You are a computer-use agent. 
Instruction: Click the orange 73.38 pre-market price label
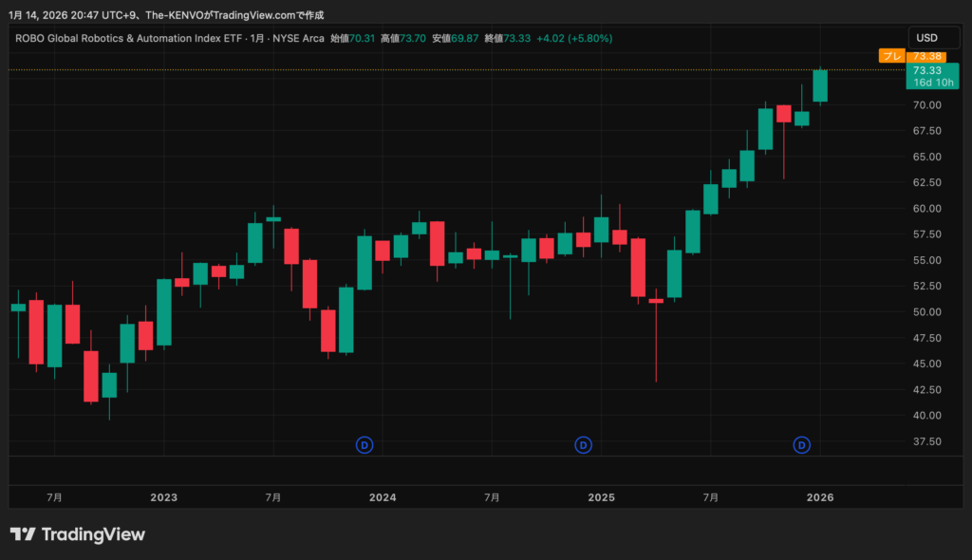coord(926,56)
